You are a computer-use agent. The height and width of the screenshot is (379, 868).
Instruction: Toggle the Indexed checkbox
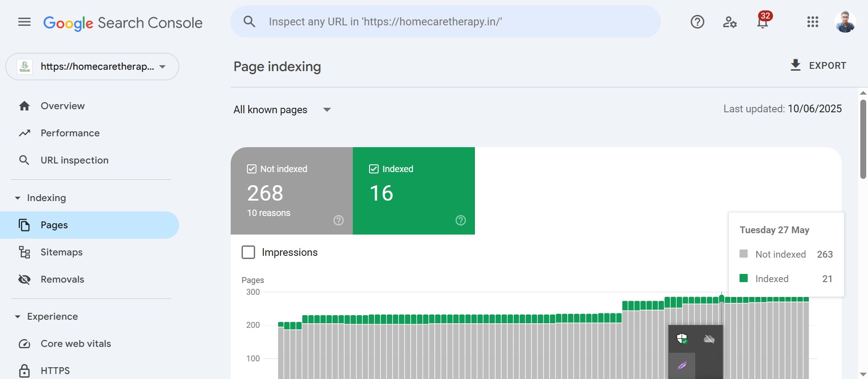coord(374,169)
